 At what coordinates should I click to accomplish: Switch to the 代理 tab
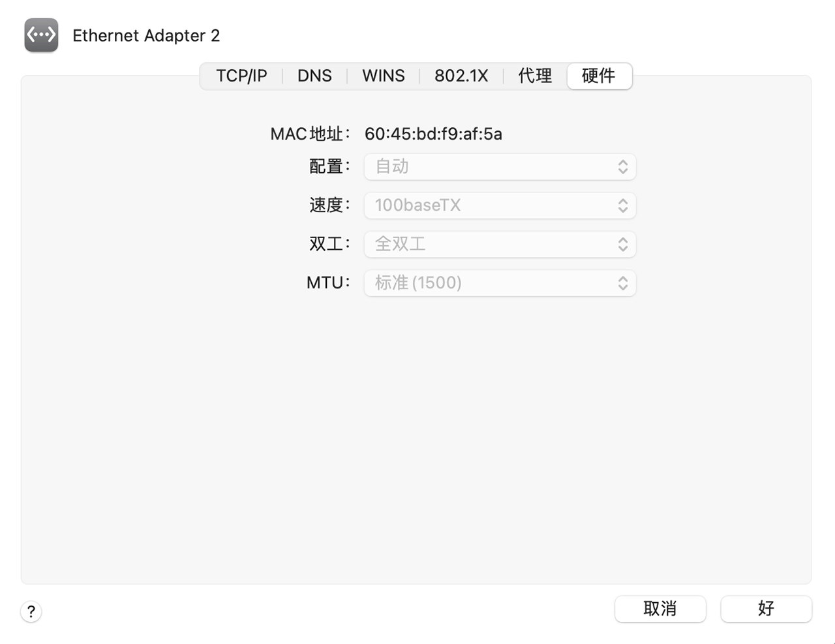[x=535, y=76]
